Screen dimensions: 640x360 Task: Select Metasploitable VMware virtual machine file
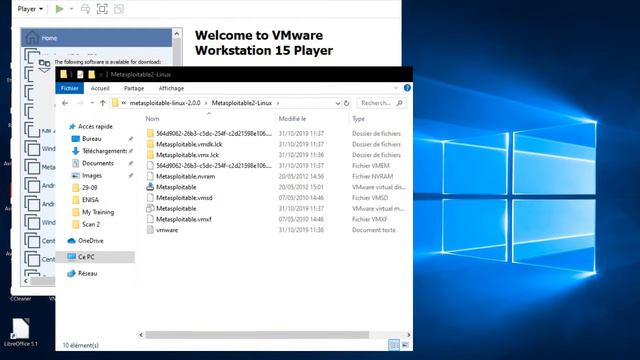[x=176, y=209]
